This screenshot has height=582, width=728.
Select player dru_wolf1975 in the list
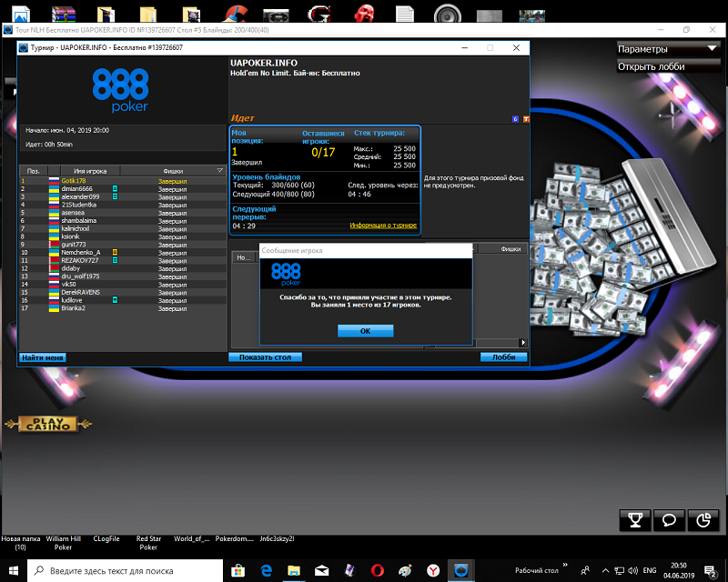pyautogui.click(x=123, y=276)
